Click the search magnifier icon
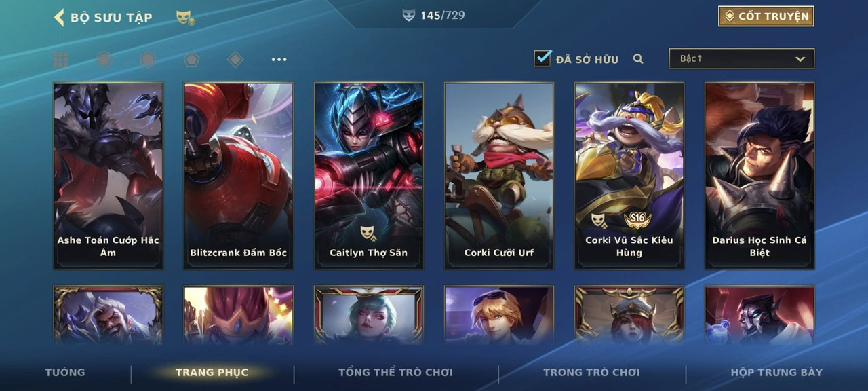Viewport: 868px width, 391px height. (x=638, y=59)
